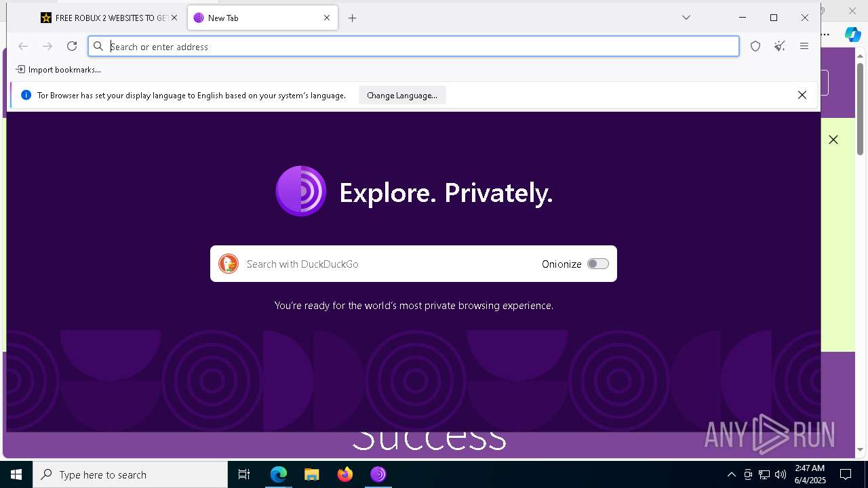The width and height of the screenshot is (868, 488).
Task: Click the back navigation arrow
Action: click(23, 46)
